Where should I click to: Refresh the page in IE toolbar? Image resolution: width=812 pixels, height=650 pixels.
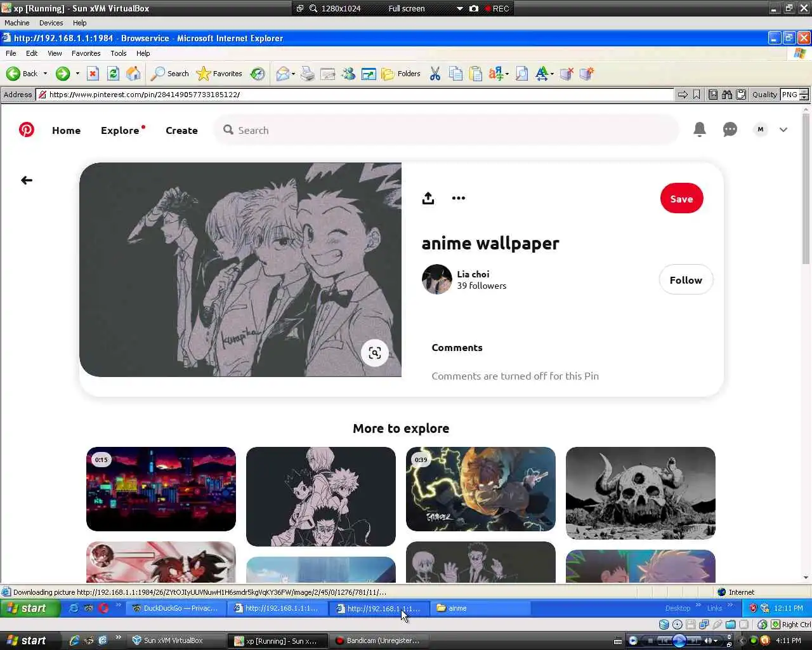[x=113, y=74]
